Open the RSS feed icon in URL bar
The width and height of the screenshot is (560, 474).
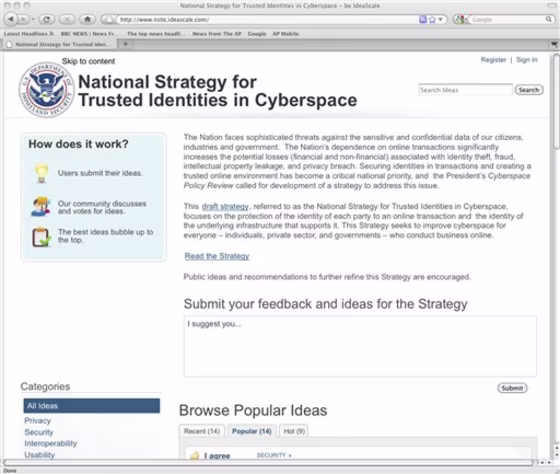tap(422, 19)
